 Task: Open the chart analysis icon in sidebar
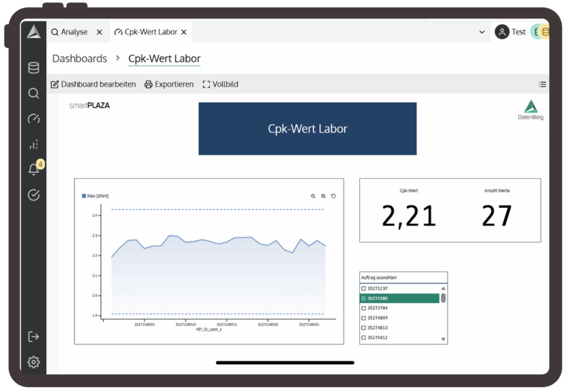click(34, 144)
